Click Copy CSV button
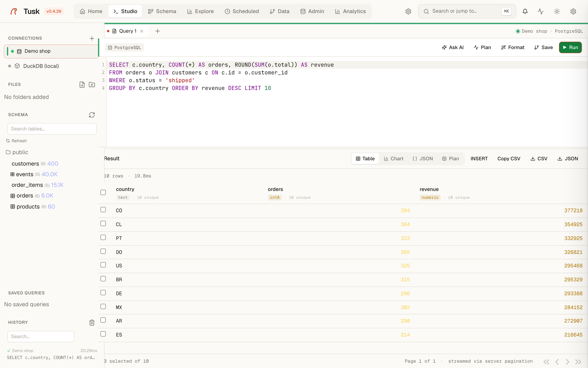The height and width of the screenshot is (368, 588). [509, 159]
